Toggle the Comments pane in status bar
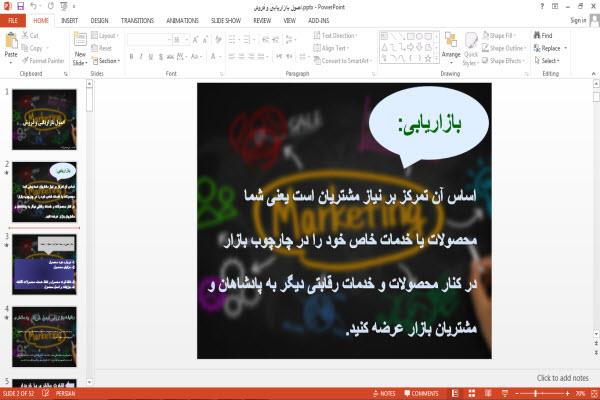 (421, 393)
